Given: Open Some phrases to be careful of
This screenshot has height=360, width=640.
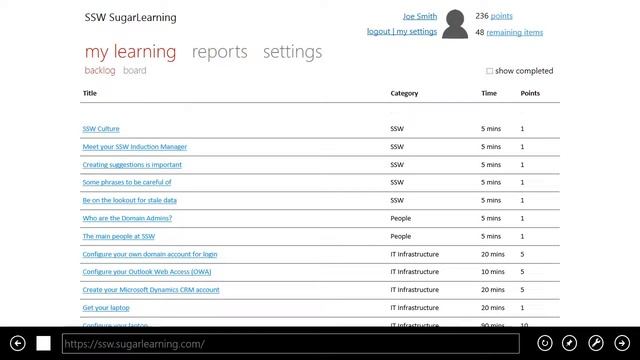Looking at the screenshot, I should (127, 182).
